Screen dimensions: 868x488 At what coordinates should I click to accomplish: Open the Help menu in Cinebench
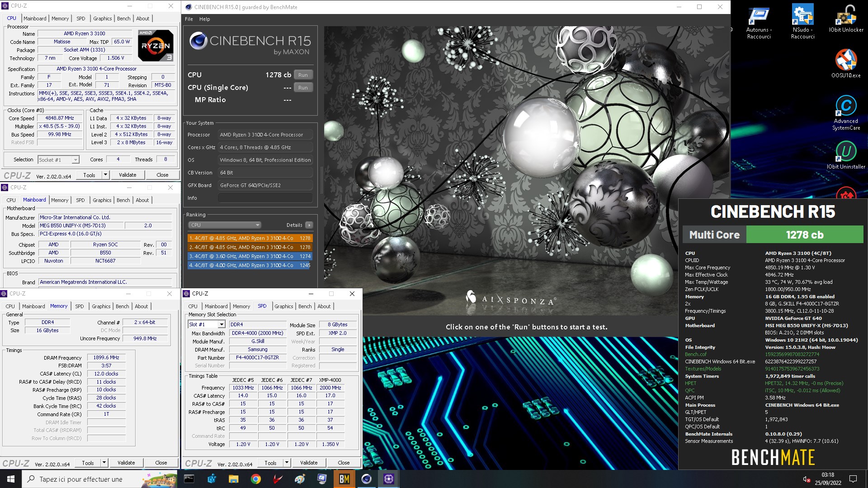tap(204, 19)
